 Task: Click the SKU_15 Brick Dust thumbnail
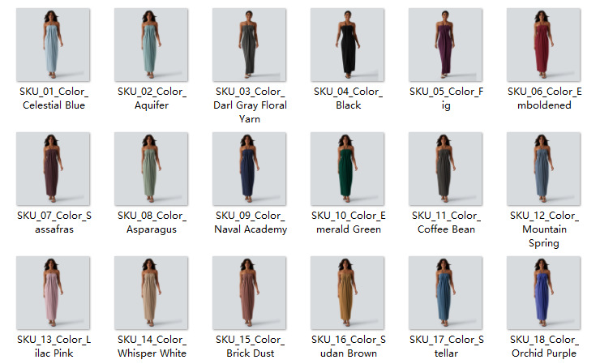(x=249, y=293)
